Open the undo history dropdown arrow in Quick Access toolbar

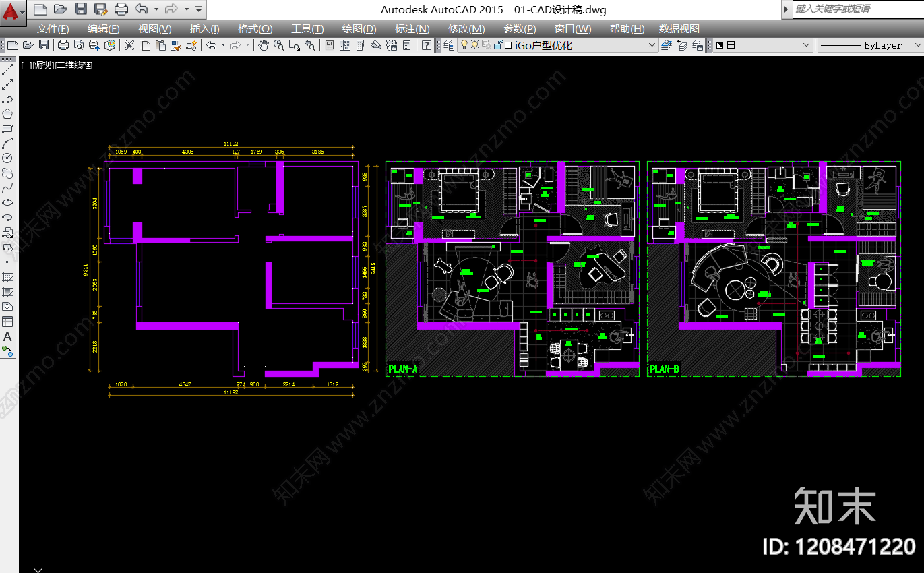pos(156,9)
